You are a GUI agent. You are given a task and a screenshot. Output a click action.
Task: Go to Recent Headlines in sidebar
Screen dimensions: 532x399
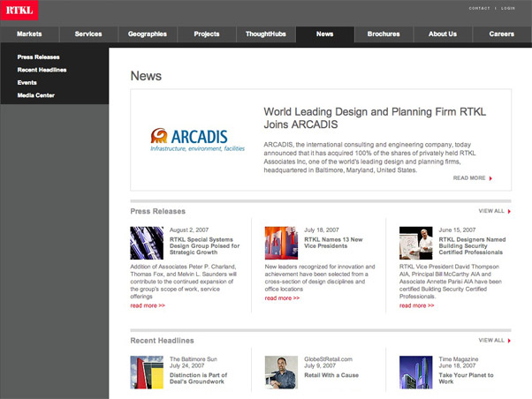42,70
